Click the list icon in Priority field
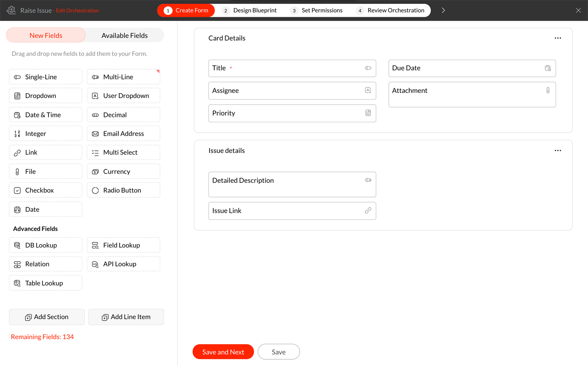The image size is (588, 365). pos(368,113)
